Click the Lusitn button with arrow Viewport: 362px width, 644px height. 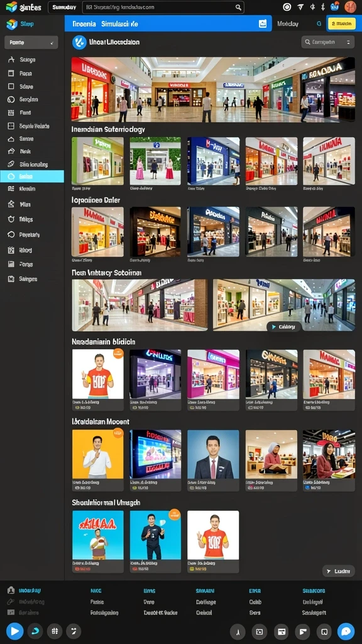pyautogui.click(x=339, y=571)
